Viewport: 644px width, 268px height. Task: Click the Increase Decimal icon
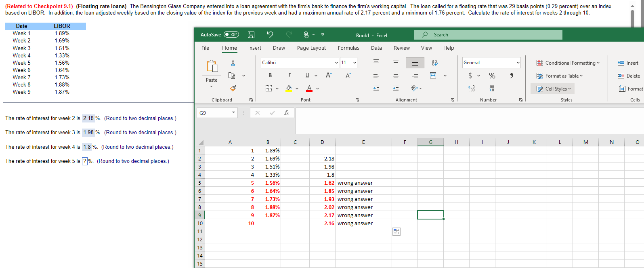(471, 88)
